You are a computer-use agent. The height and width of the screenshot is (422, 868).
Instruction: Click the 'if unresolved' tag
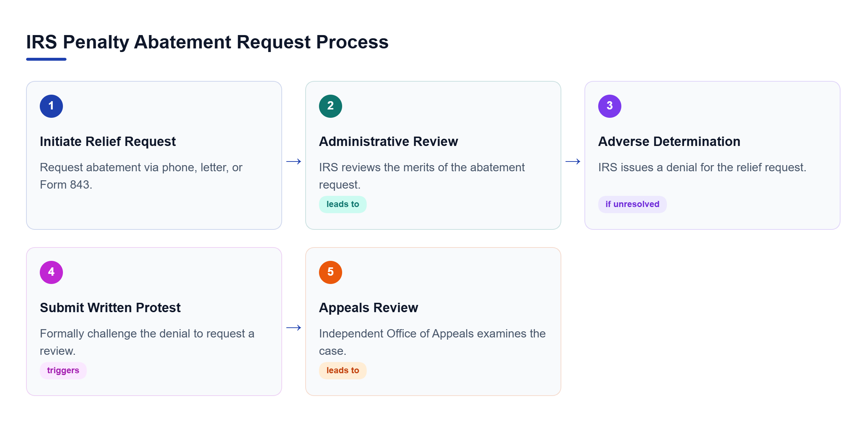coord(633,204)
